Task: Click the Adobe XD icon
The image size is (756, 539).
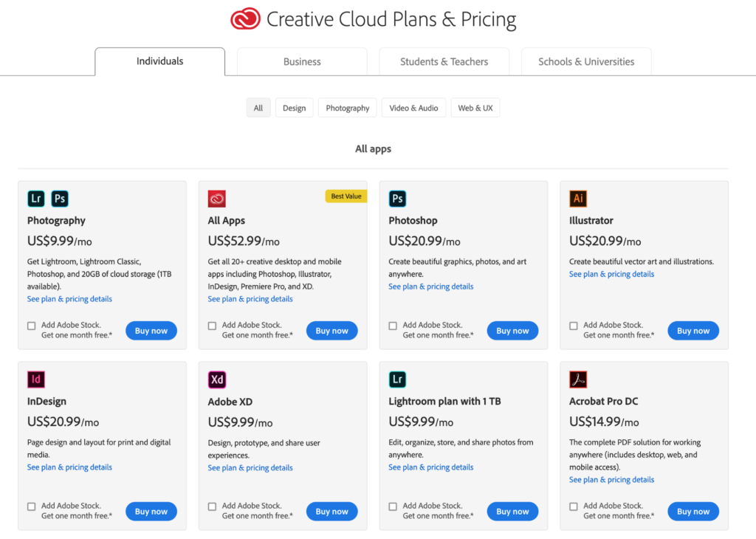Action: pos(216,380)
